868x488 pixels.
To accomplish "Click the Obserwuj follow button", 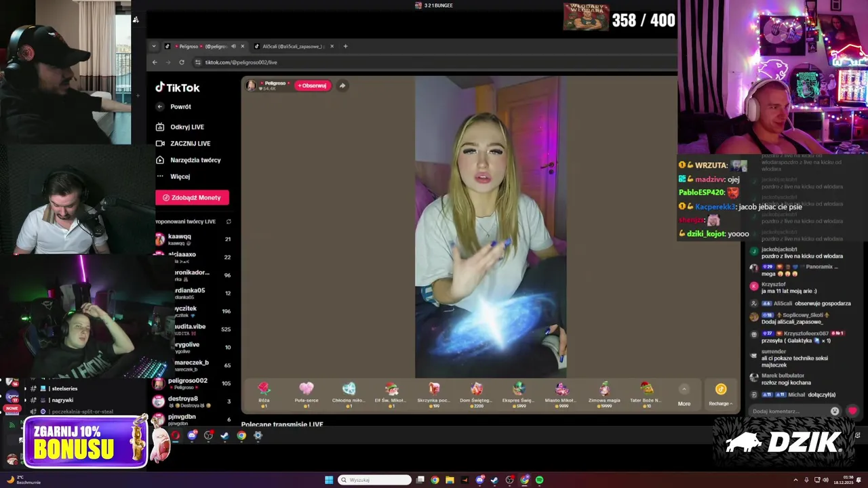I will pos(312,85).
